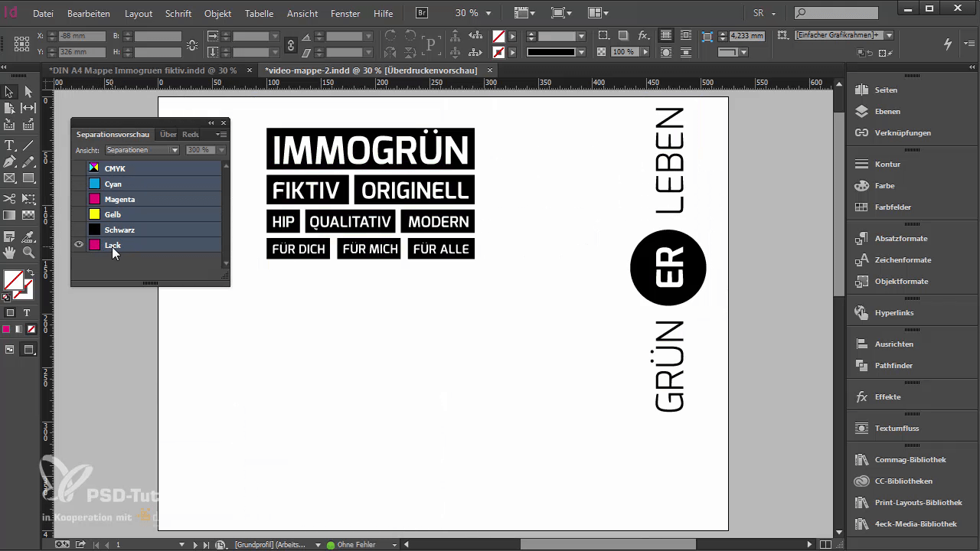Toggle constrain proportions link for scaling
This screenshot has height=551, width=980.
click(290, 44)
